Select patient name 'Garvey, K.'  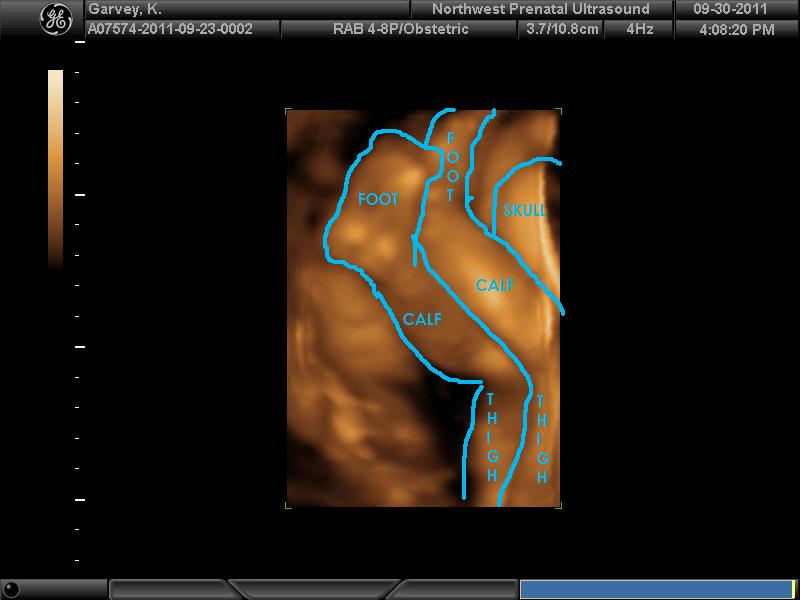click(125, 9)
